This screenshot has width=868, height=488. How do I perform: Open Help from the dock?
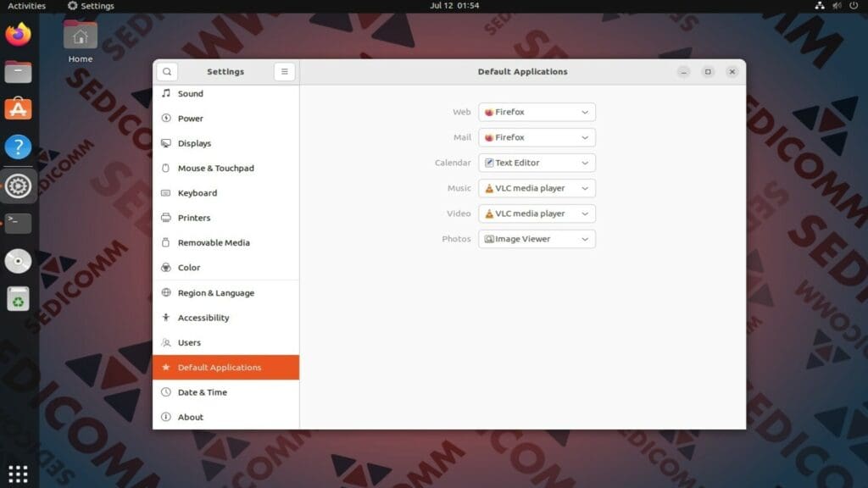click(x=19, y=147)
